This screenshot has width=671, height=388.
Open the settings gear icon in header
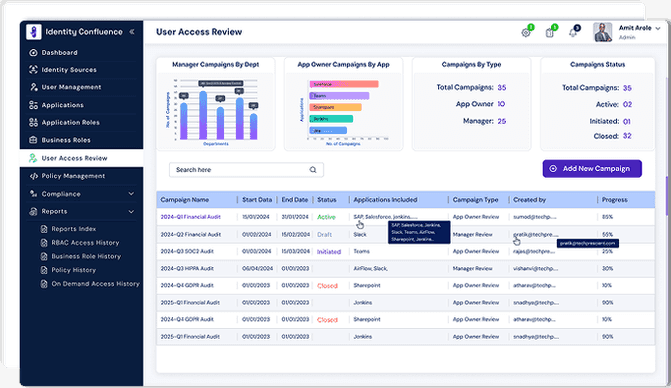coord(526,33)
